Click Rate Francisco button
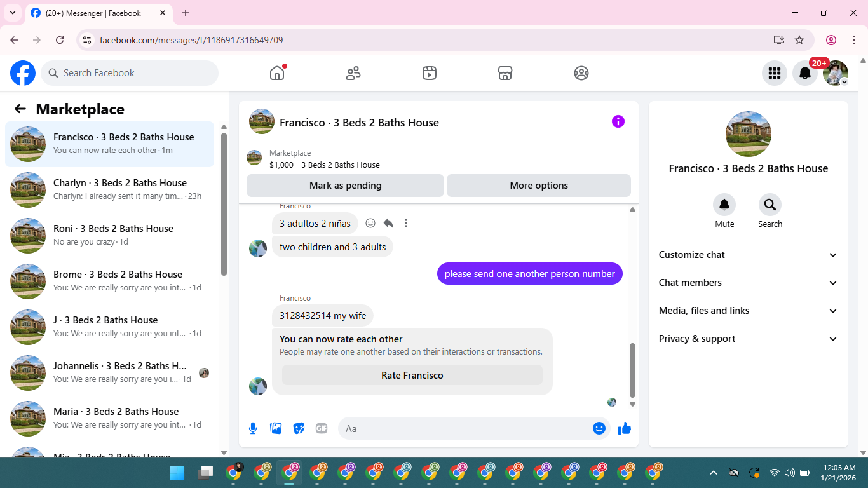The height and width of the screenshot is (488, 868). coord(412,375)
